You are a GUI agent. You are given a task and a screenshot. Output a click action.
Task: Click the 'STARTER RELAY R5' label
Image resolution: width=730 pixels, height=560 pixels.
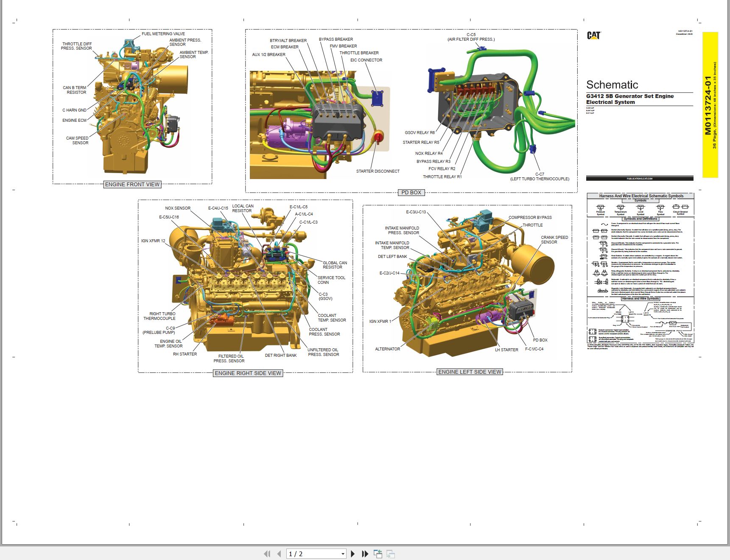point(421,143)
